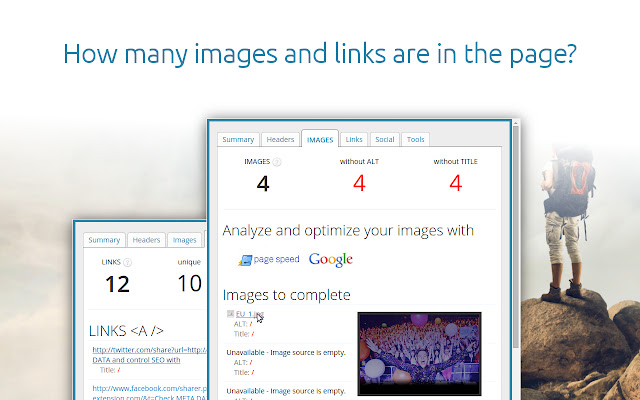Click the scrollbar up arrow of front window

[x=516, y=123]
